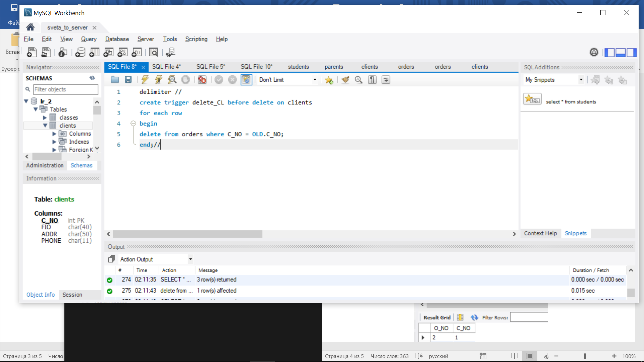This screenshot has width=644, height=362.
Task: Copy output entries to clipboard icon
Action: pyautogui.click(x=112, y=259)
